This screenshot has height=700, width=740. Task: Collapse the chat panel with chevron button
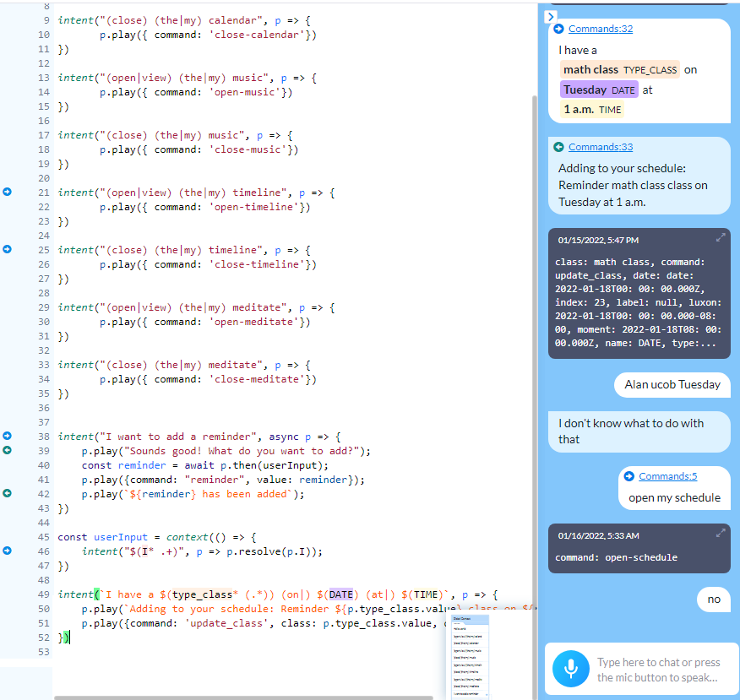click(550, 17)
